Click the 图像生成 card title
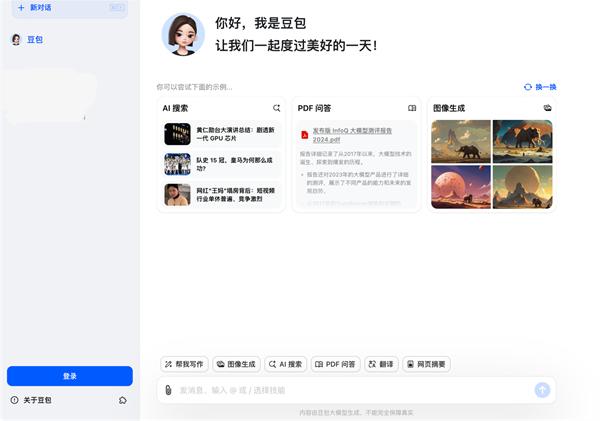The image size is (600, 421). point(449,108)
